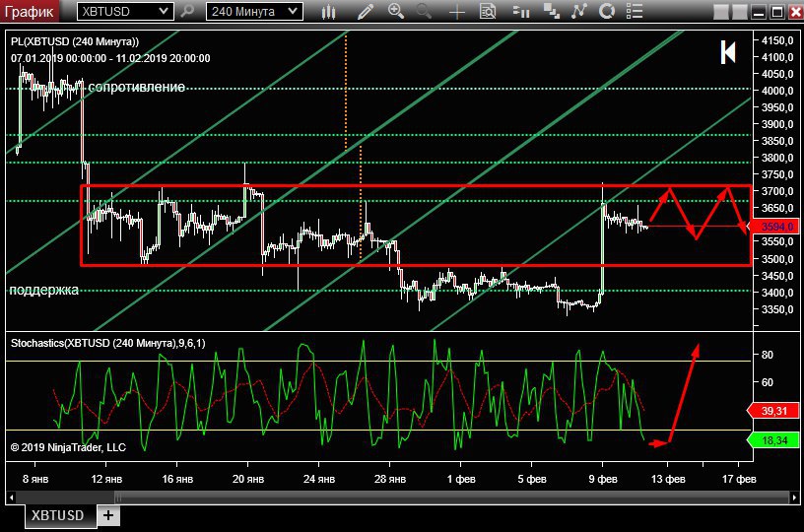Click the График window title
804x532 pixels.
[29, 11]
